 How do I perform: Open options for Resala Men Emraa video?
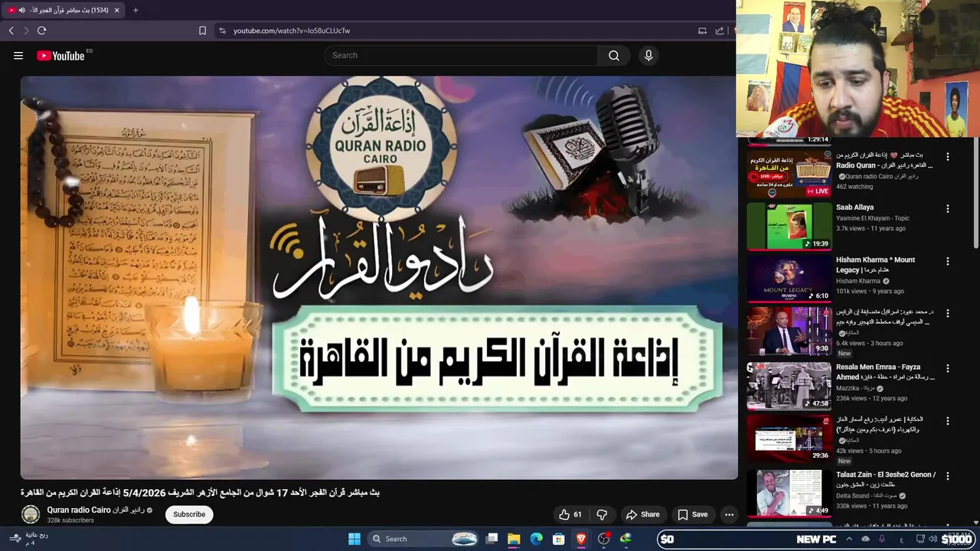coord(947,368)
